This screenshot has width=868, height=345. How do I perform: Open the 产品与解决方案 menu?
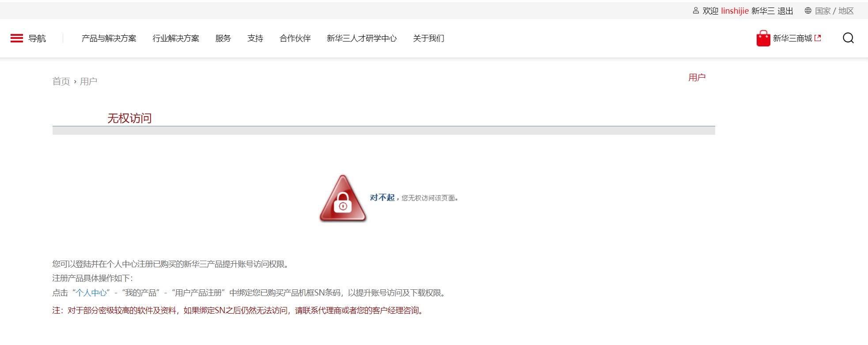pyautogui.click(x=109, y=38)
